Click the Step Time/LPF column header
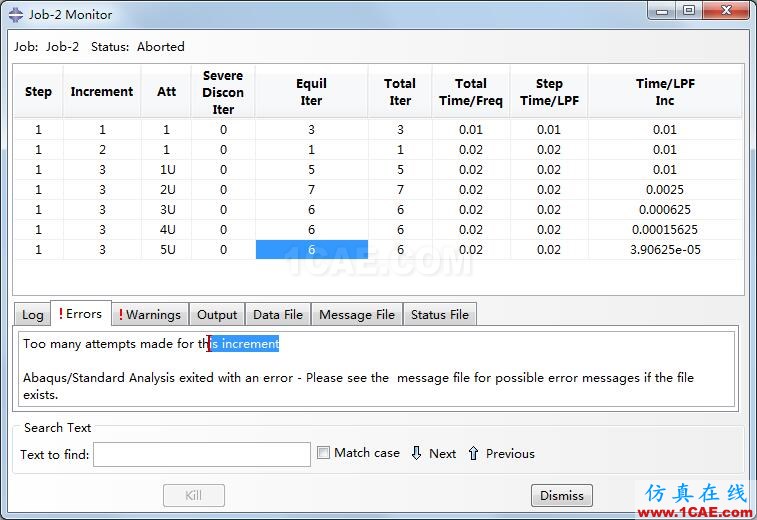The image size is (757, 520). [549, 92]
